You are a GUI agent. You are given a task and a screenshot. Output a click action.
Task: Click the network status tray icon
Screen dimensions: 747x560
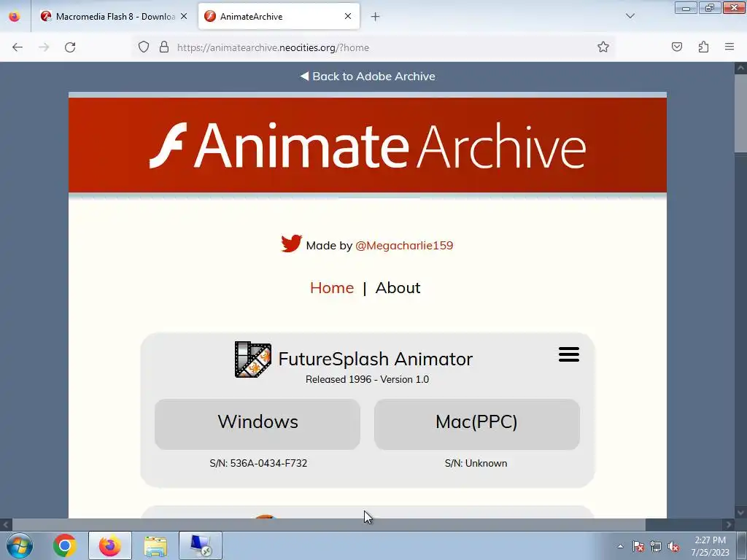tap(656, 547)
